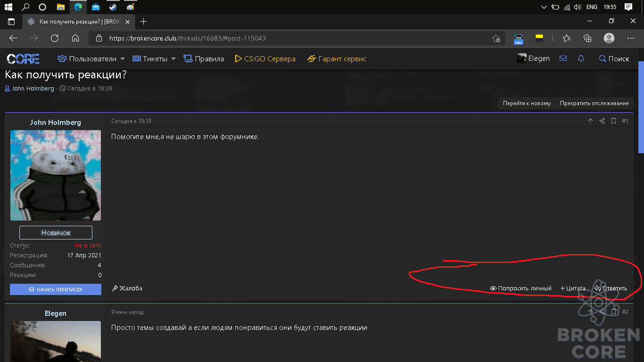Add post to Цитата multi-quote
644x362 pixels.
(573, 288)
